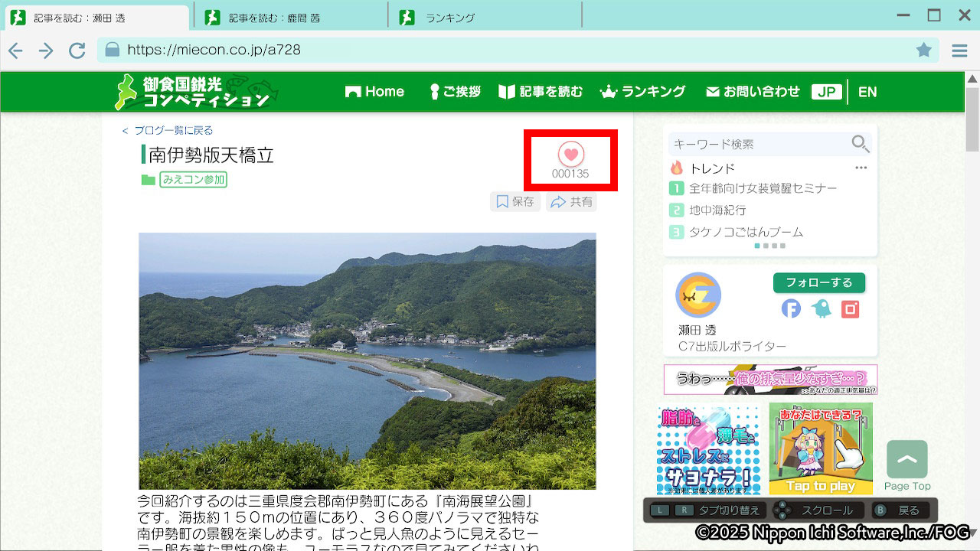Click the keyword search input field
980x551 pixels.
click(758, 144)
